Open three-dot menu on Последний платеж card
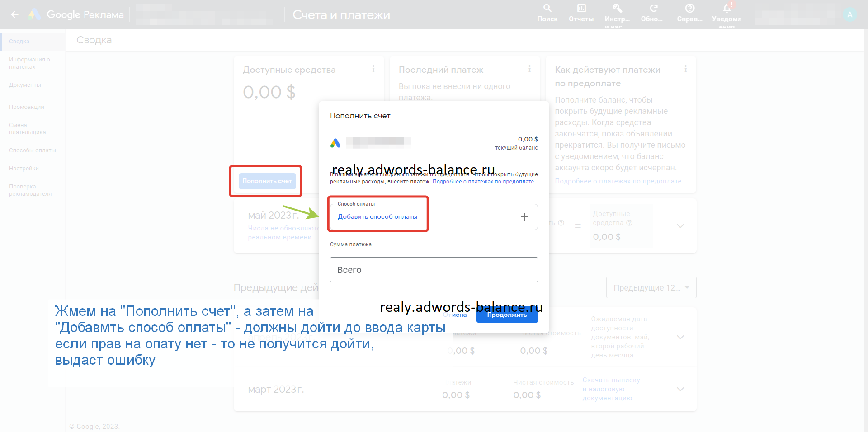The height and width of the screenshot is (432, 868). click(x=529, y=69)
